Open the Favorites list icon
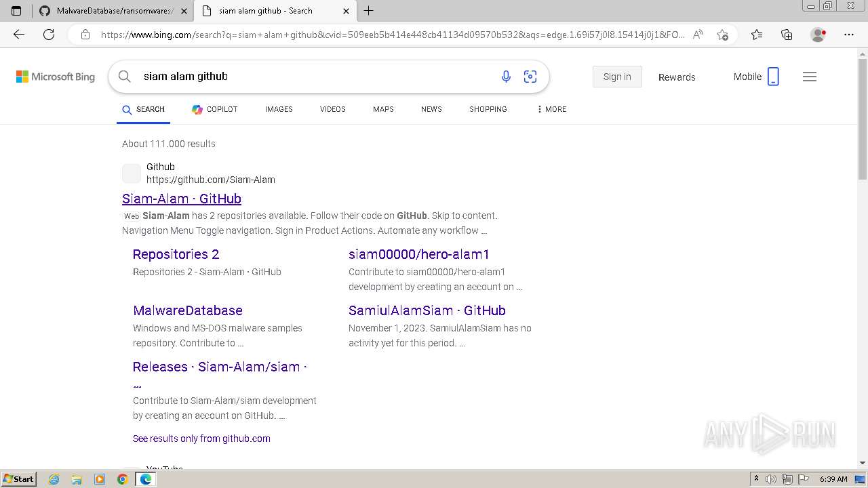868x488 pixels. (x=757, y=35)
